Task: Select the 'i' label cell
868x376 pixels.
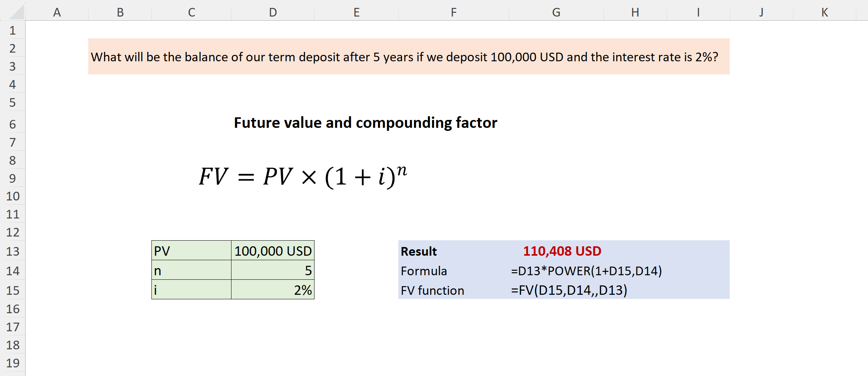Action: click(x=191, y=290)
